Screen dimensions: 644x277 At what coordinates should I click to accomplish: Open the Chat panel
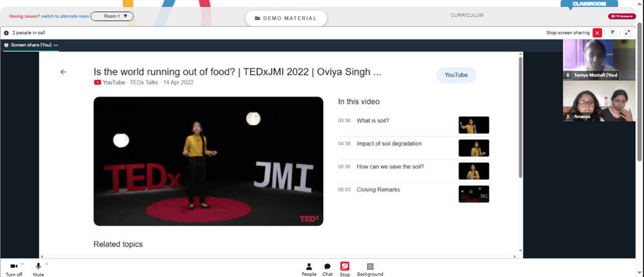[x=327, y=270]
